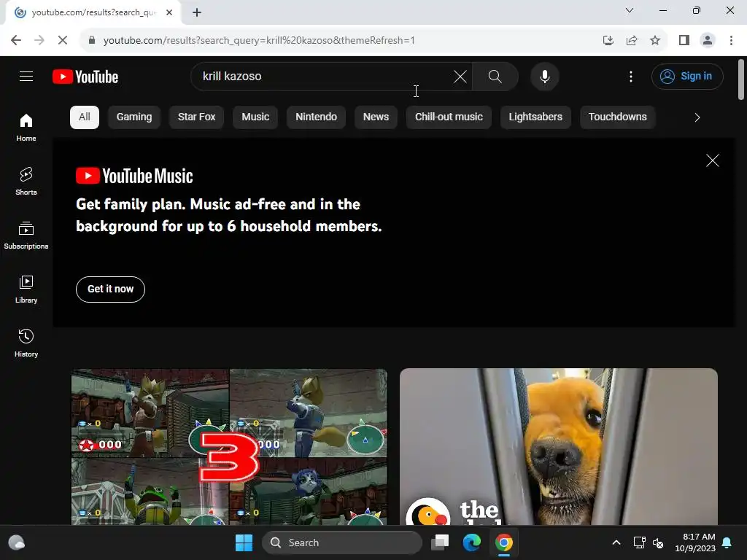Open the Windows Start menu
Screen dimensions: 747x560
pyautogui.click(x=244, y=542)
